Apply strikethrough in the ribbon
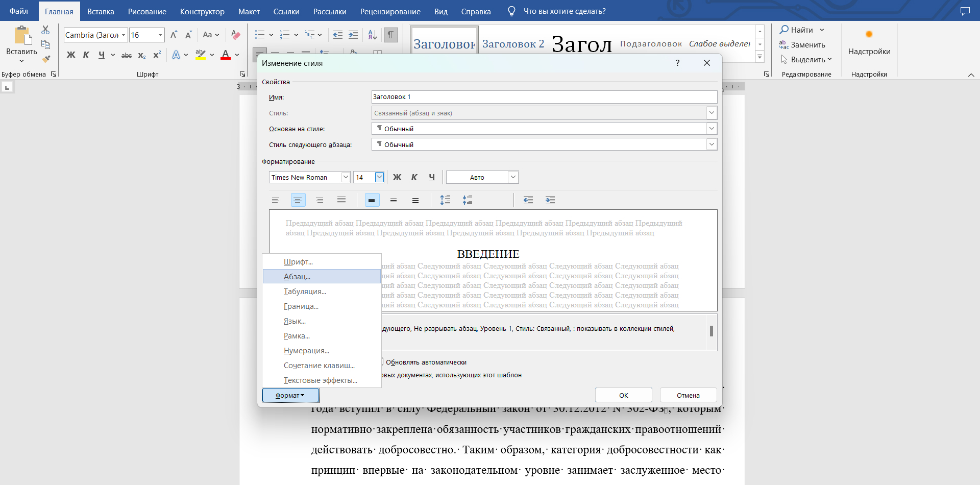This screenshot has width=980, height=485. 127,55
